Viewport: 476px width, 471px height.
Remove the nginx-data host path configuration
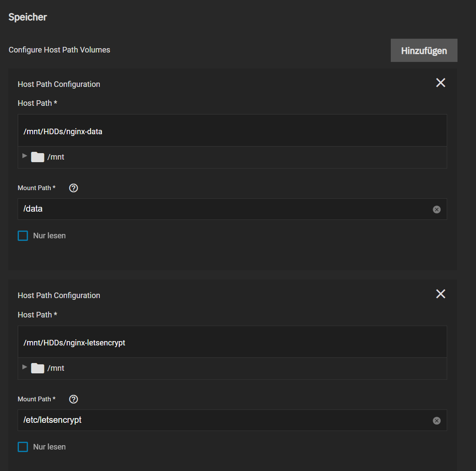coord(440,83)
